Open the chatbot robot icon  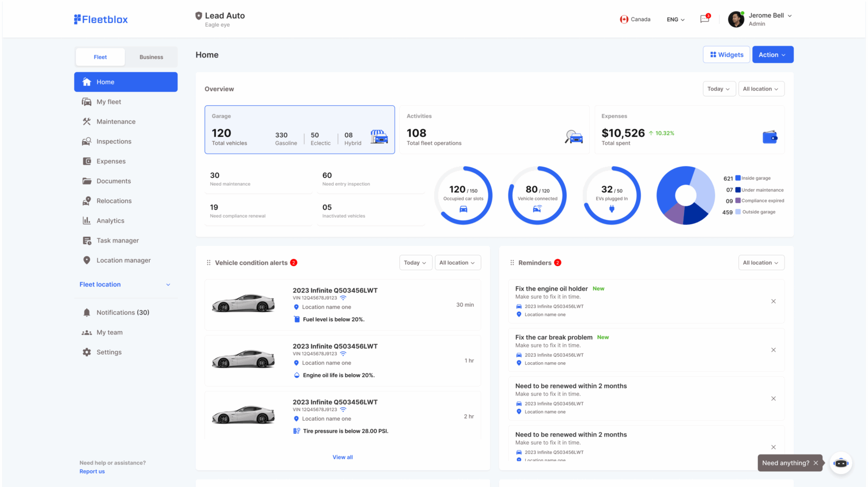pyautogui.click(x=841, y=463)
